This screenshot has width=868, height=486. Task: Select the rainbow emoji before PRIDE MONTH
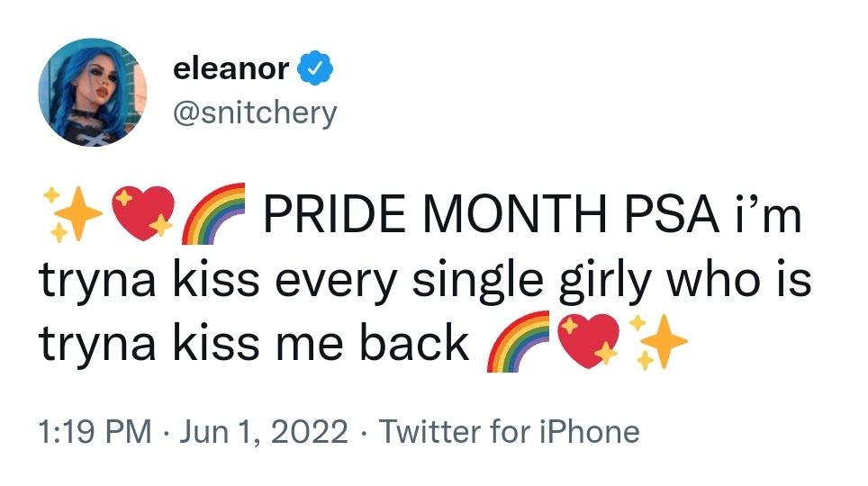click(213, 213)
